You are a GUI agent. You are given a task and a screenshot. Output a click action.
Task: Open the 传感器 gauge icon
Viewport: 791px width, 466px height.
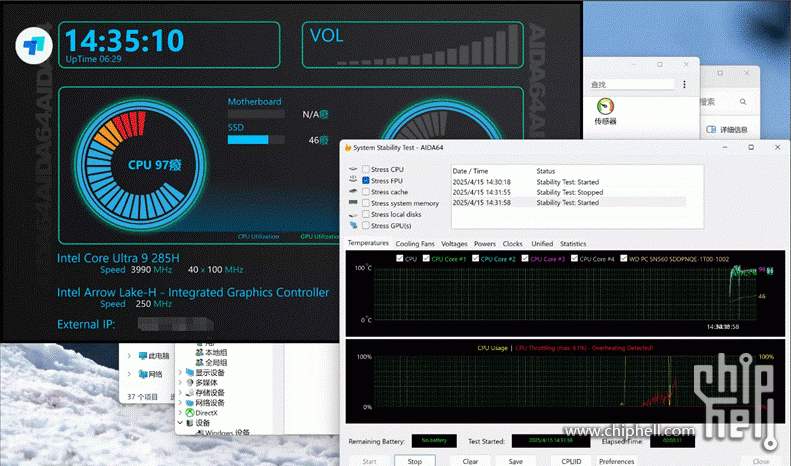pyautogui.click(x=605, y=106)
